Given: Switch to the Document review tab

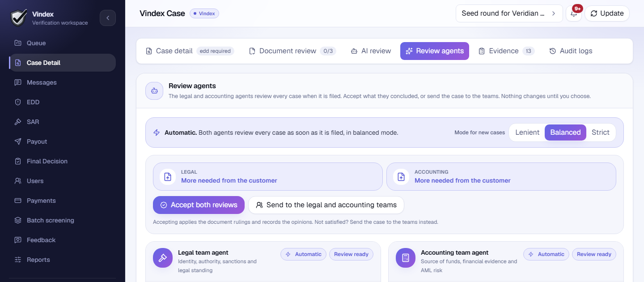Looking at the screenshot, I should click(292, 51).
